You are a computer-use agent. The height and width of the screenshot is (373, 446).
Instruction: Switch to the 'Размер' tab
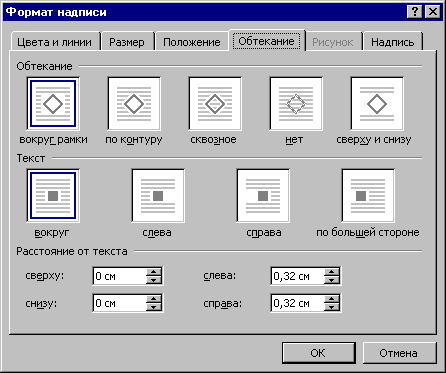click(x=127, y=42)
